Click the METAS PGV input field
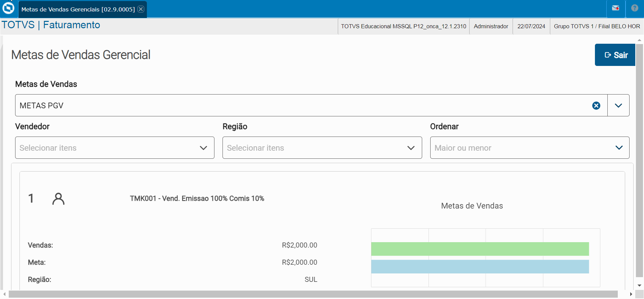Image resolution: width=644 pixels, height=299 pixels. tap(303, 106)
